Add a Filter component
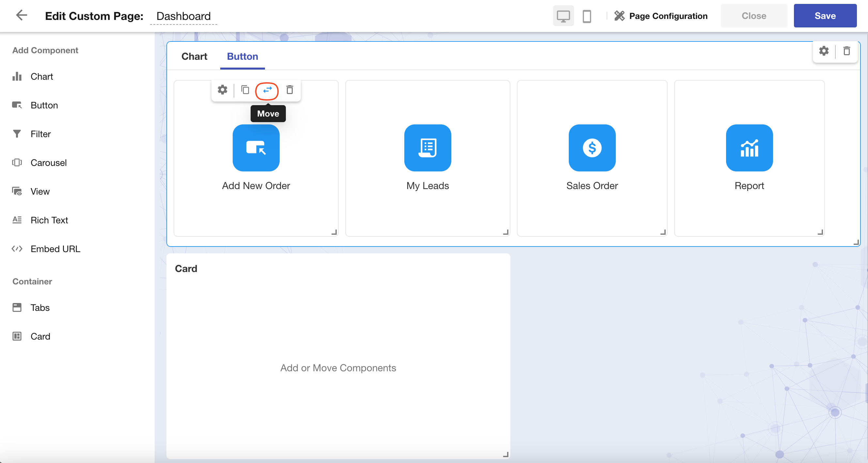 click(x=31, y=134)
